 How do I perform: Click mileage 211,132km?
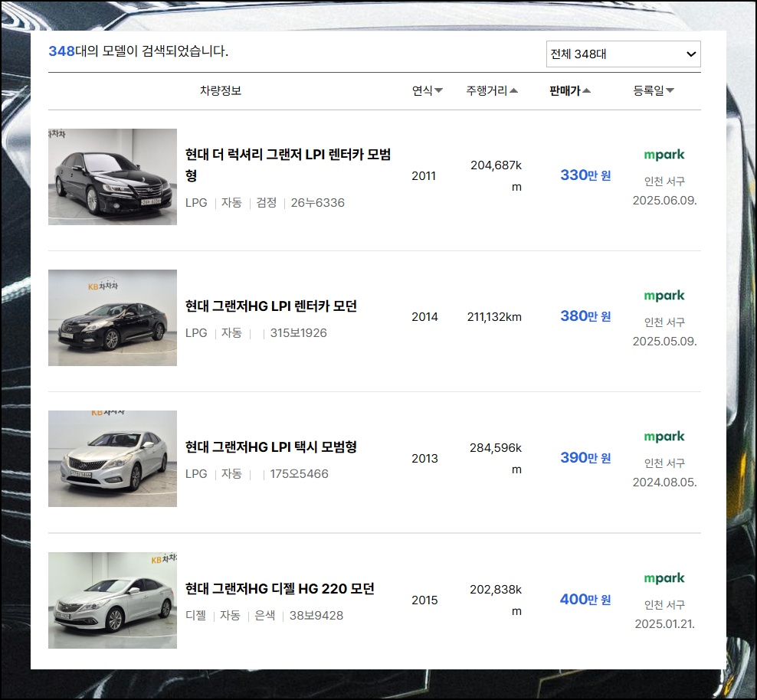pos(494,317)
